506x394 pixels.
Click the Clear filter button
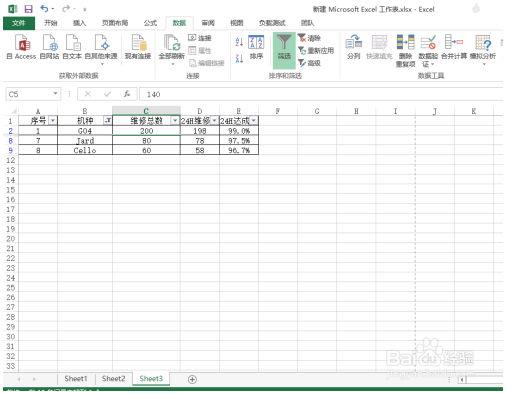click(x=309, y=38)
